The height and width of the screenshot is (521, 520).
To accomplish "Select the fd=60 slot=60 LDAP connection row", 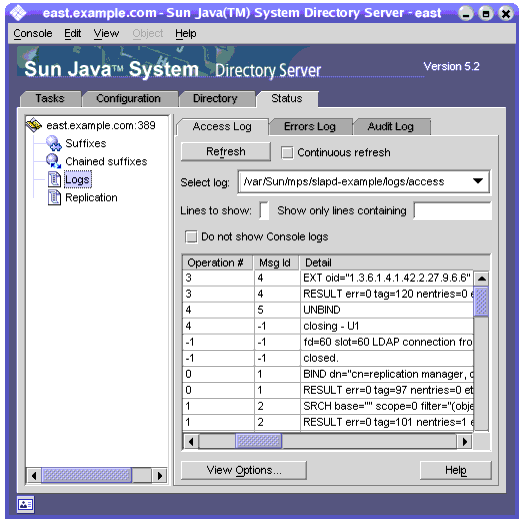I will (x=328, y=342).
